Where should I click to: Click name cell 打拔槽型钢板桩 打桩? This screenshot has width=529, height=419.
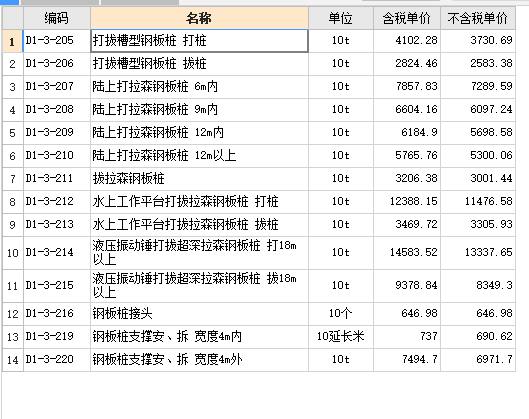coord(199,41)
